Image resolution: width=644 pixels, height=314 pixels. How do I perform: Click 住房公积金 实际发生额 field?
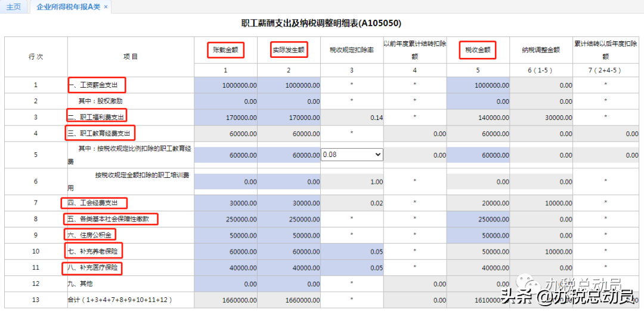289,235
